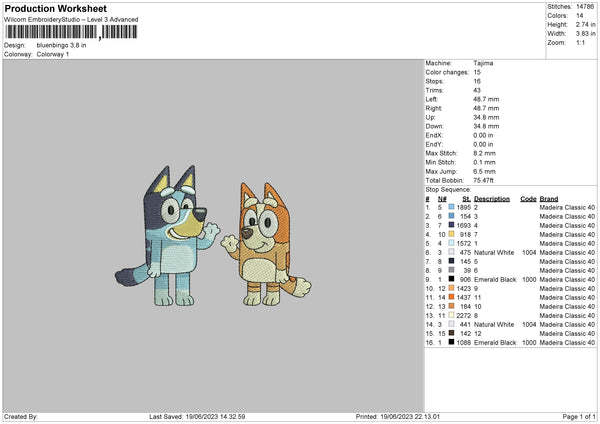Viewport: 600px width, 424px height.
Task: Click the Trims value 43
Action: tap(477, 90)
